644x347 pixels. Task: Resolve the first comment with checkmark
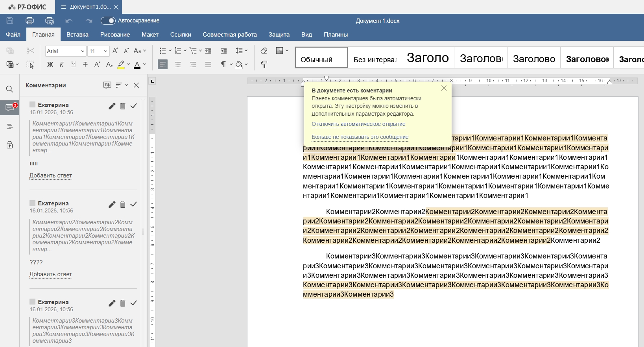point(134,106)
